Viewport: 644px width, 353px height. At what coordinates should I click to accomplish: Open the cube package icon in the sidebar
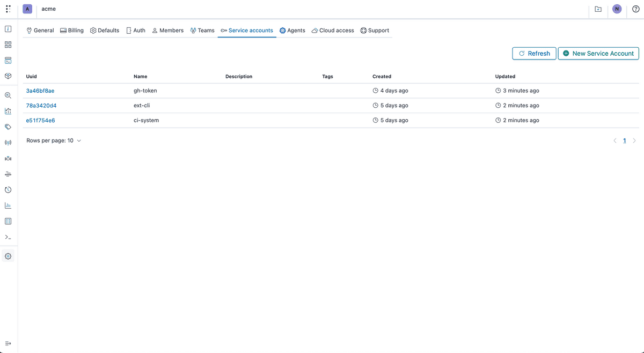(x=8, y=76)
